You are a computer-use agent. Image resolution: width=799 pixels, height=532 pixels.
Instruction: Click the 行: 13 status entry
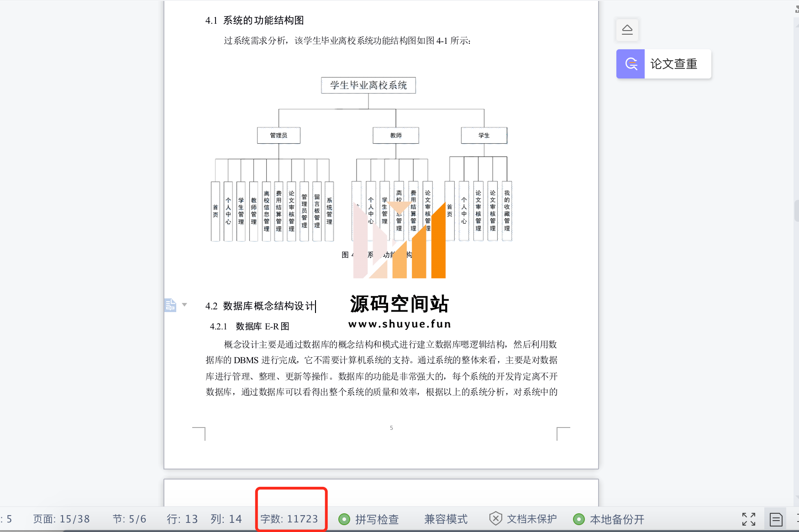point(182,519)
